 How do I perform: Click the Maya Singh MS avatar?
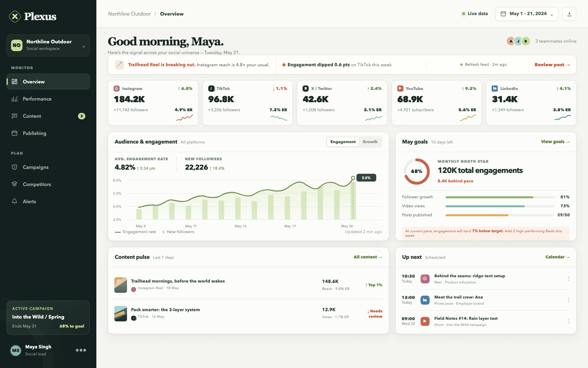click(x=16, y=350)
